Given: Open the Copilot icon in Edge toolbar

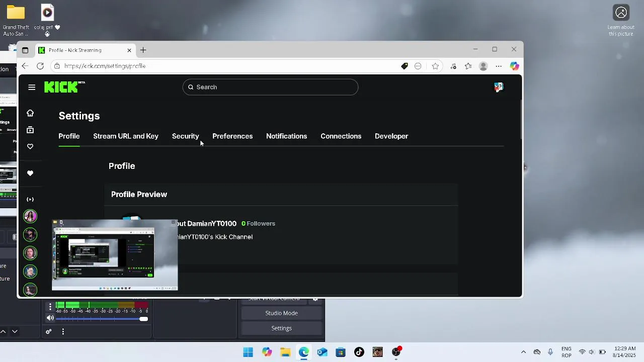Looking at the screenshot, I should coord(514,66).
